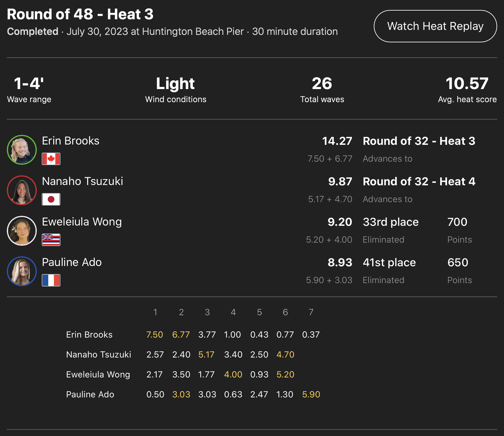This screenshot has width=504, height=436.
Task: Click the Eweleiula Wong name in results
Action: click(82, 222)
